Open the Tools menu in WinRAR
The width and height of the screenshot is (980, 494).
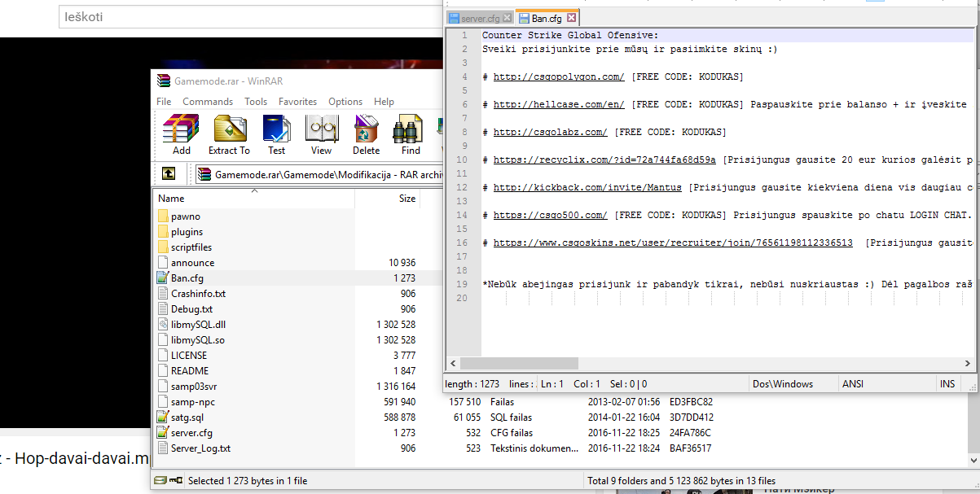(x=256, y=102)
